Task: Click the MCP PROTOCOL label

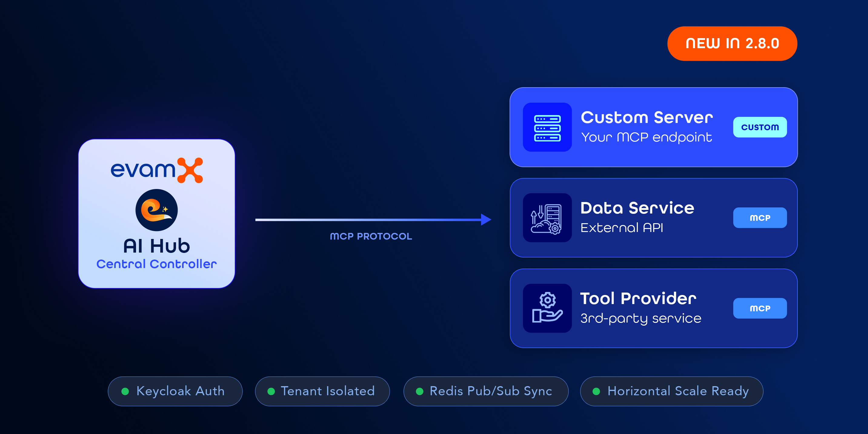Action: click(371, 236)
